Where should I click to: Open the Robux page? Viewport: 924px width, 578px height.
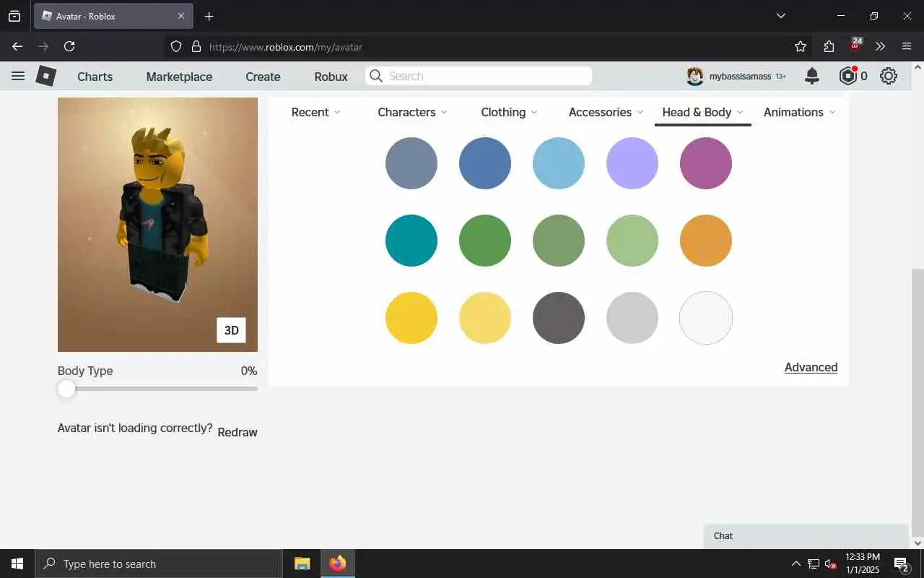[x=331, y=77]
